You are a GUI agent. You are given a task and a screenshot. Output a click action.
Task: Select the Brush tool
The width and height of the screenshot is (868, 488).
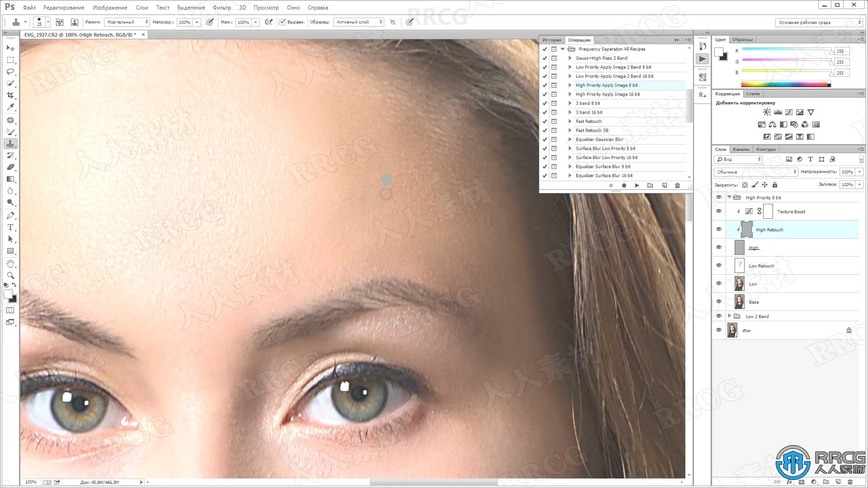tap(11, 131)
